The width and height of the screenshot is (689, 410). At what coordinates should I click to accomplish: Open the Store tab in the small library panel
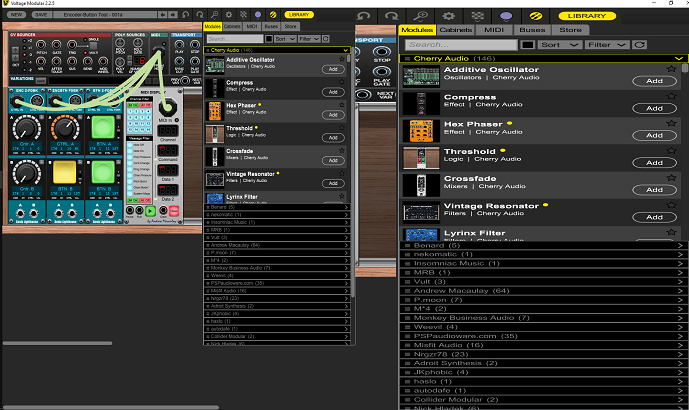pos(290,26)
